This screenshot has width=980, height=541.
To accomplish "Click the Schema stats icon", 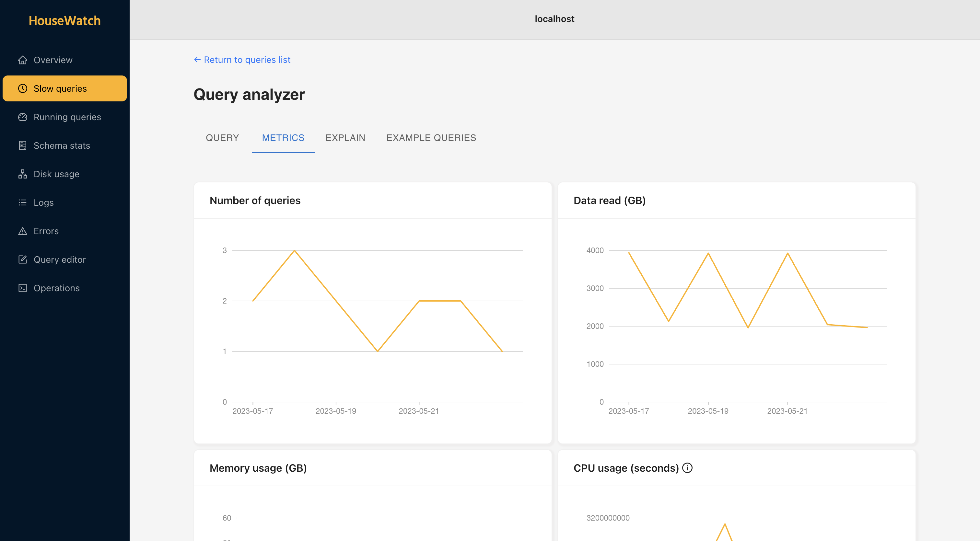I will 22,145.
